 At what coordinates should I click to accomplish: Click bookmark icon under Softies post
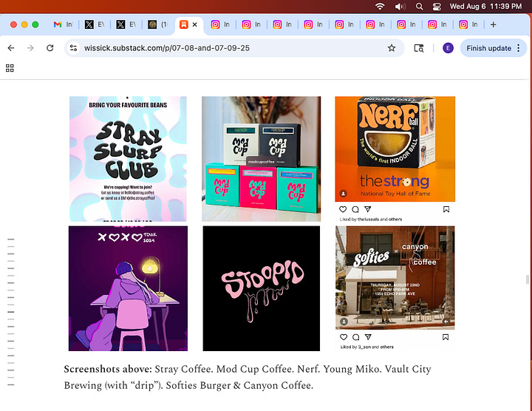pyautogui.click(x=446, y=337)
